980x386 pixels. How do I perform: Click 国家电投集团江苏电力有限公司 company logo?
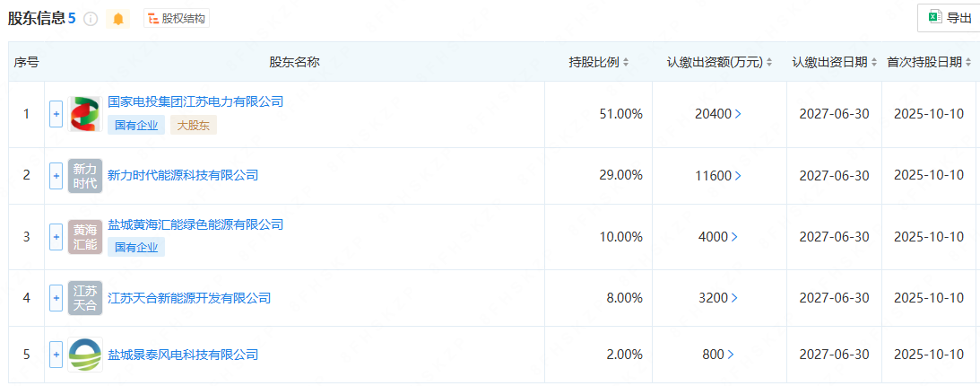tap(85, 114)
